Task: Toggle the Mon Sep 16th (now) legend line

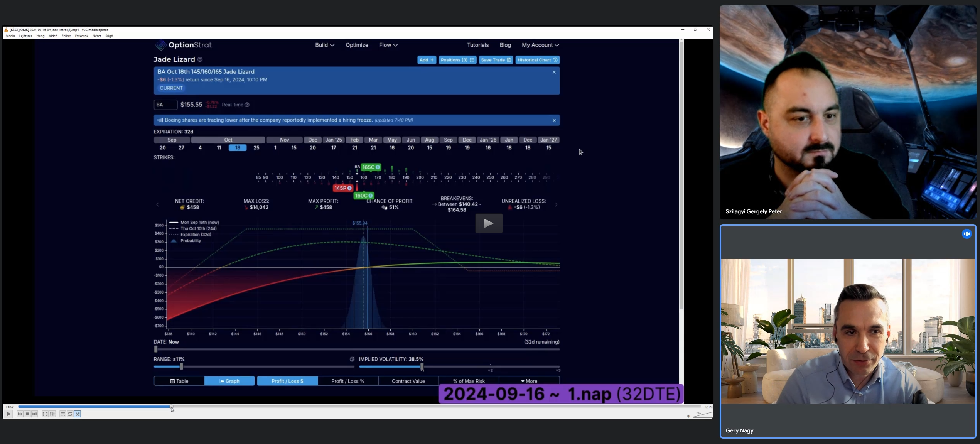Action: point(194,222)
